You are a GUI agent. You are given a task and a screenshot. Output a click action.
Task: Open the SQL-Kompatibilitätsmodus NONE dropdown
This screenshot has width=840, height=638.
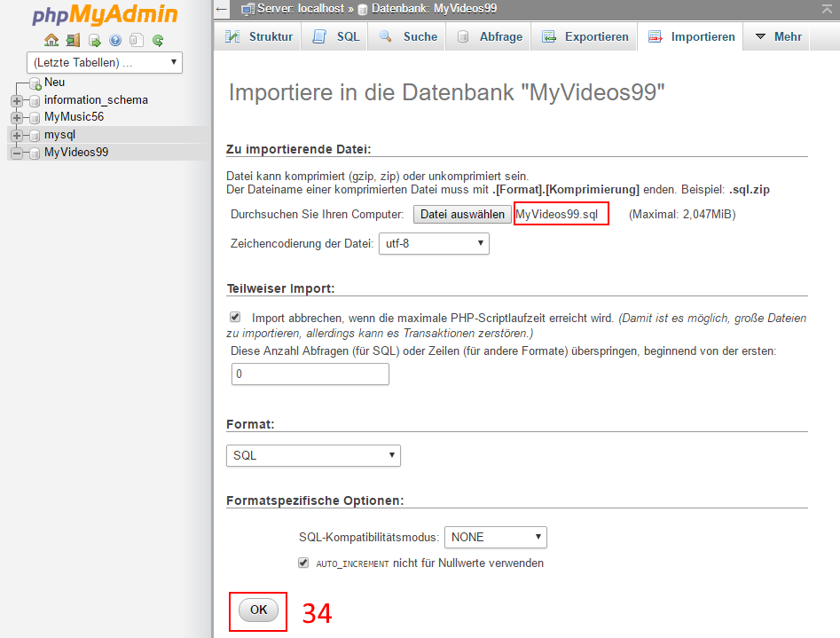(x=496, y=537)
